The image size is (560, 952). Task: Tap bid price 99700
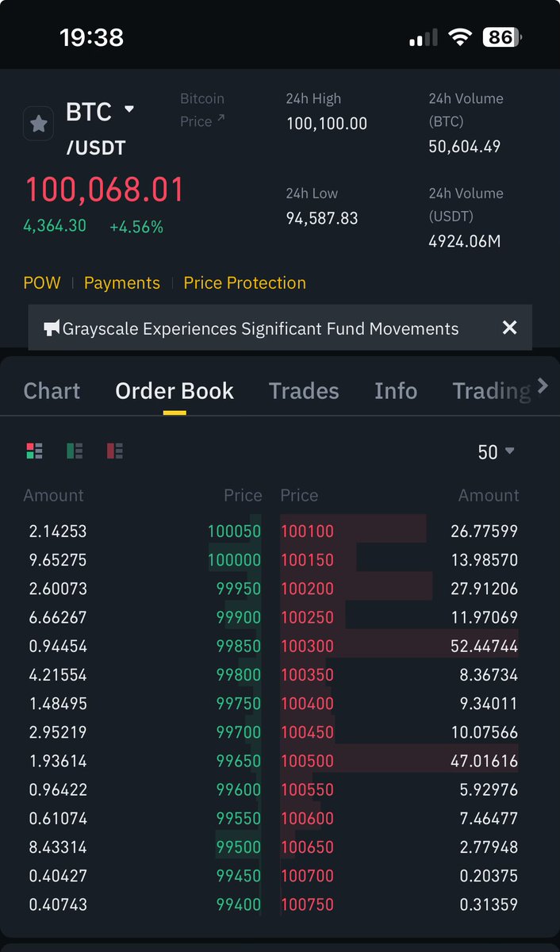(x=239, y=732)
